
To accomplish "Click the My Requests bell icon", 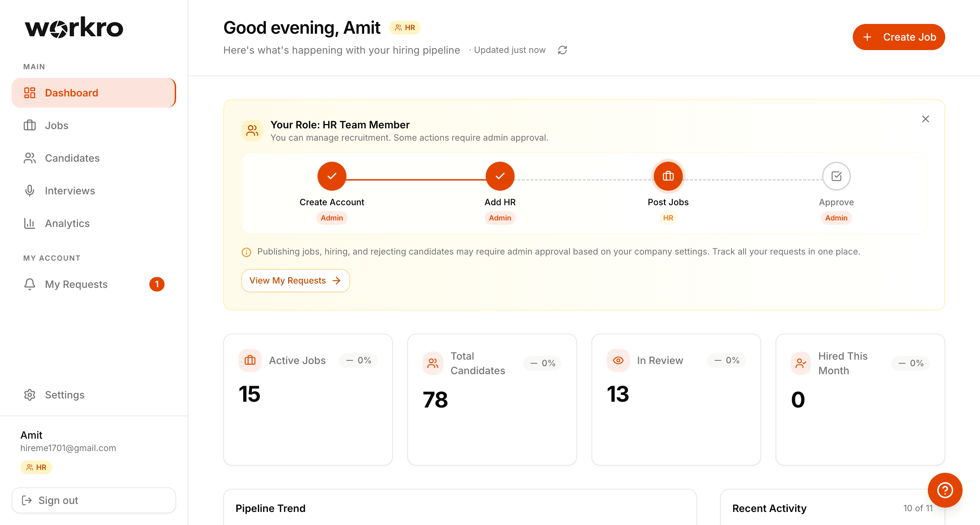I will pos(29,284).
